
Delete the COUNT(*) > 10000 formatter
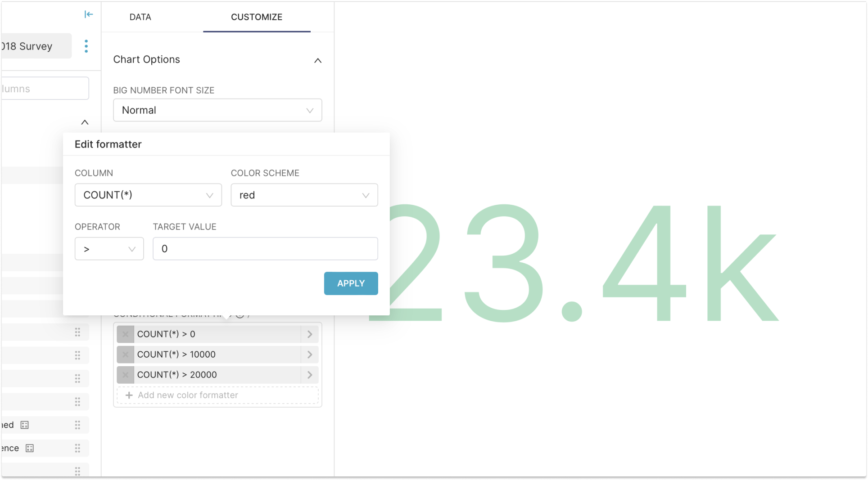[x=126, y=354]
